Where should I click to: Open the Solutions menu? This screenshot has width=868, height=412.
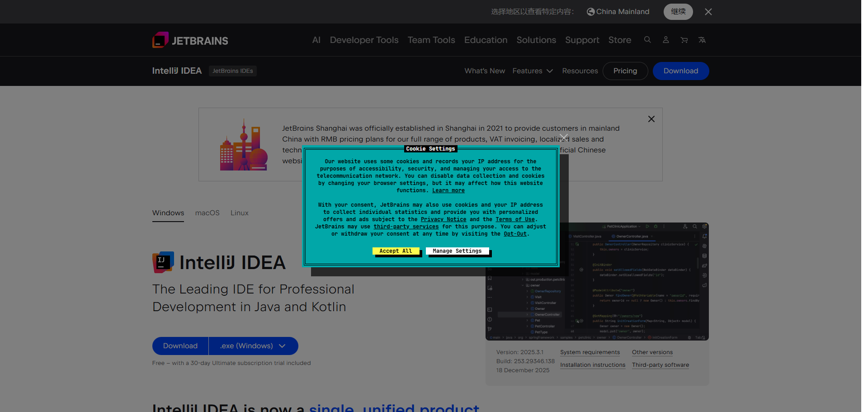(536, 40)
